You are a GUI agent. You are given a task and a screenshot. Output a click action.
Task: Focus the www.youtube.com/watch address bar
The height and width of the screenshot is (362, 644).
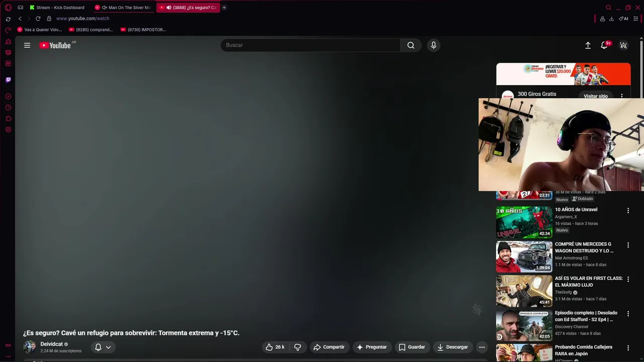[83, 19]
